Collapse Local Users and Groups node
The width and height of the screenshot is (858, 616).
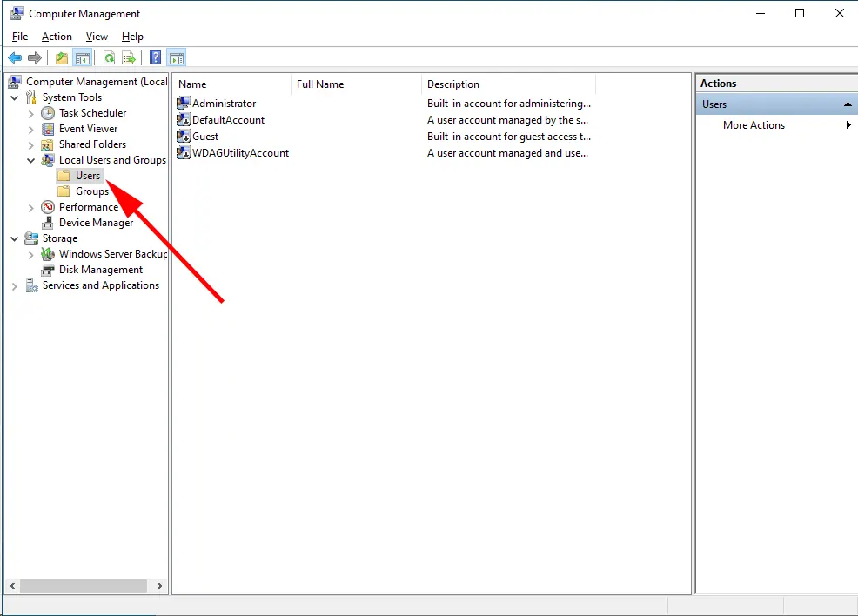[x=31, y=160]
